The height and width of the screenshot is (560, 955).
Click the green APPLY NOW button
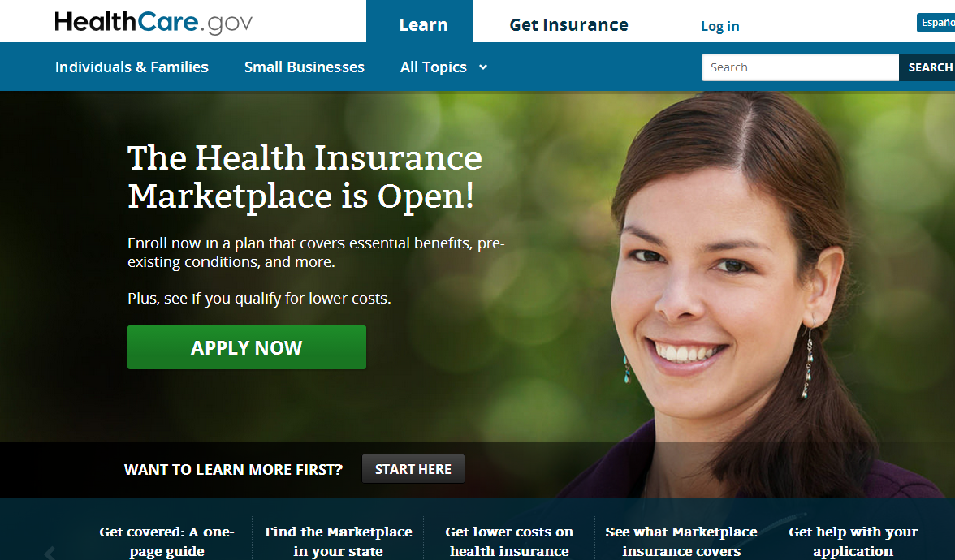pos(247,347)
